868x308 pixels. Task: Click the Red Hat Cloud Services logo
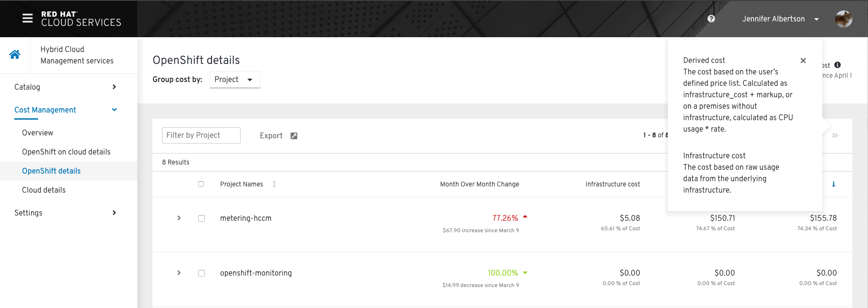(x=81, y=19)
